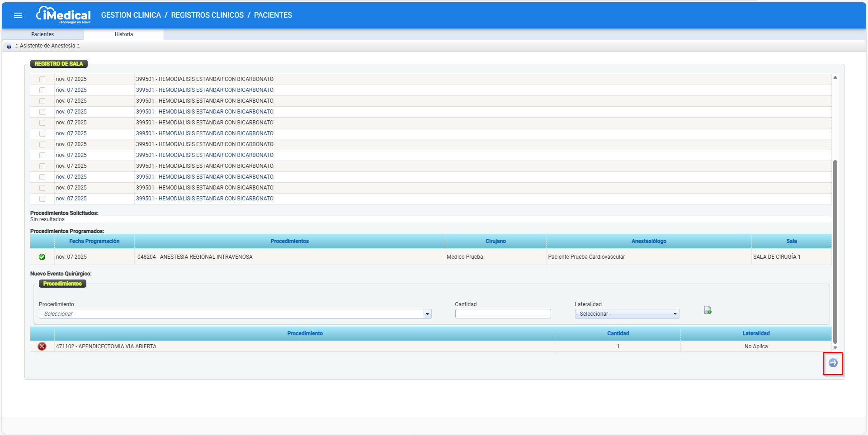This screenshot has height=436, width=868.
Task: Click the scrollbar down arrow of the panel
Action: pyautogui.click(x=835, y=348)
